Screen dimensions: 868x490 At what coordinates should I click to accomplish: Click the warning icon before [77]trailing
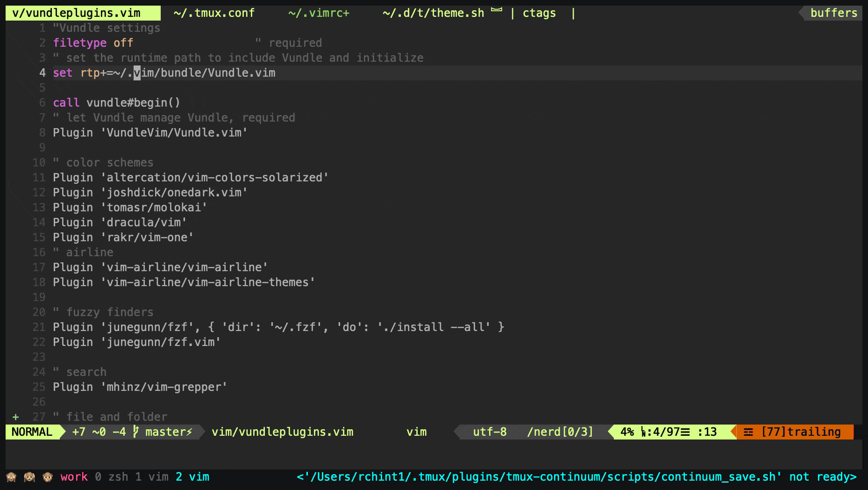click(x=748, y=432)
